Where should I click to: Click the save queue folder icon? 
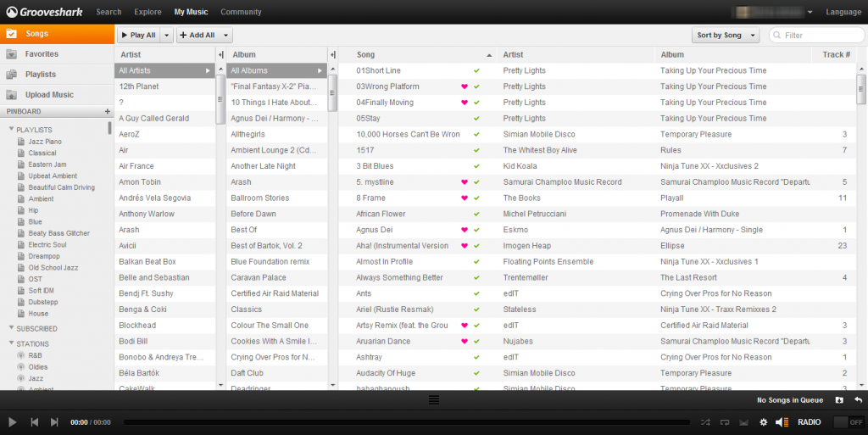tap(839, 400)
